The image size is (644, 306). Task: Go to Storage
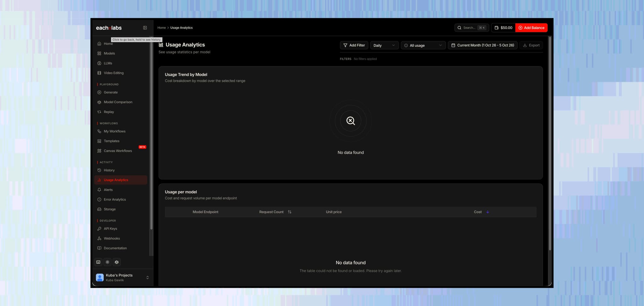pos(121,209)
